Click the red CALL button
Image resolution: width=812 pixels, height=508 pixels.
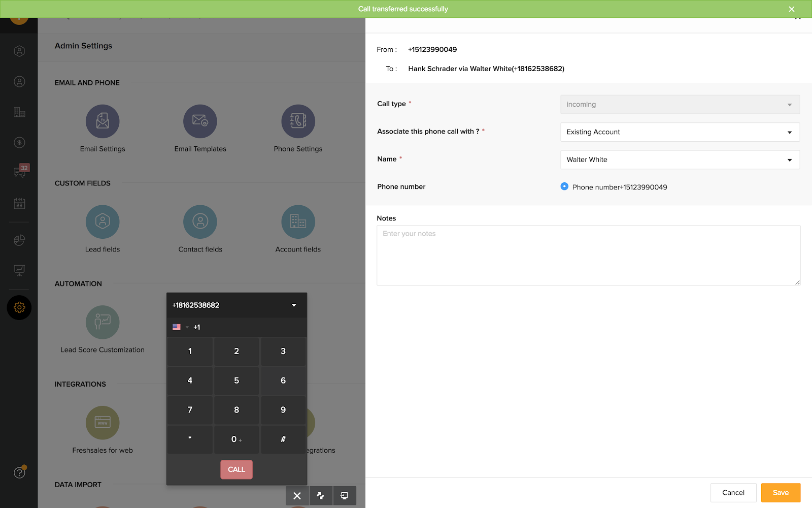tap(236, 469)
